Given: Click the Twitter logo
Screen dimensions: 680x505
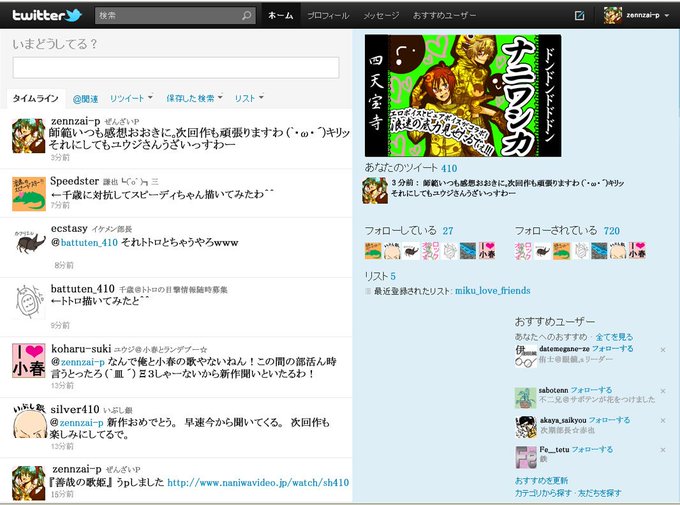Looking at the screenshot, I should [x=47, y=15].
